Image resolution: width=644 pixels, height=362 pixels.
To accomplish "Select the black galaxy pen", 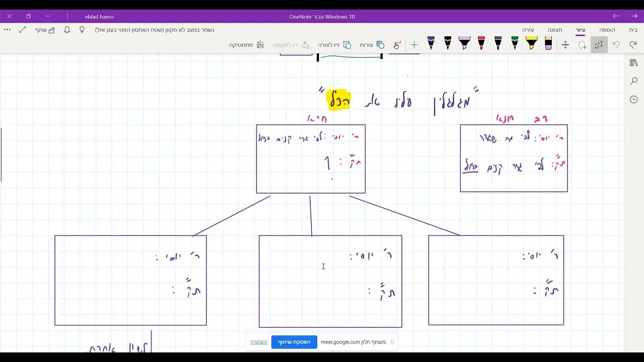I will tap(448, 44).
